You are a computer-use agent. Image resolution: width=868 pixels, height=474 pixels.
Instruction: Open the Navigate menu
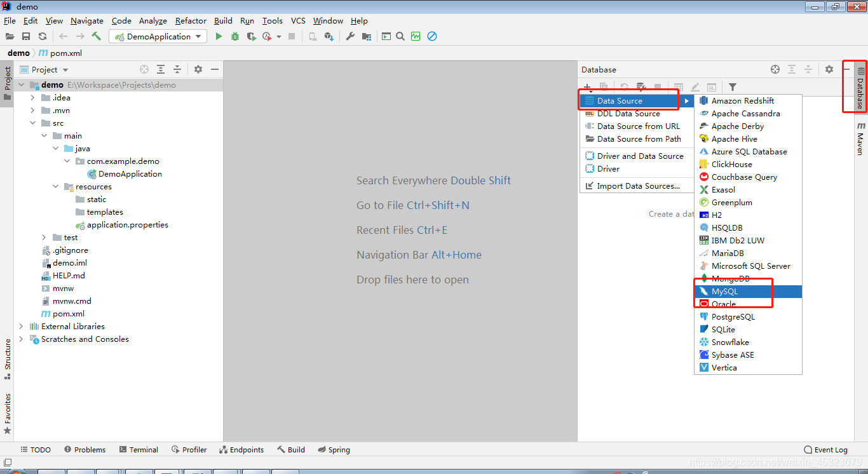(x=87, y=20)
